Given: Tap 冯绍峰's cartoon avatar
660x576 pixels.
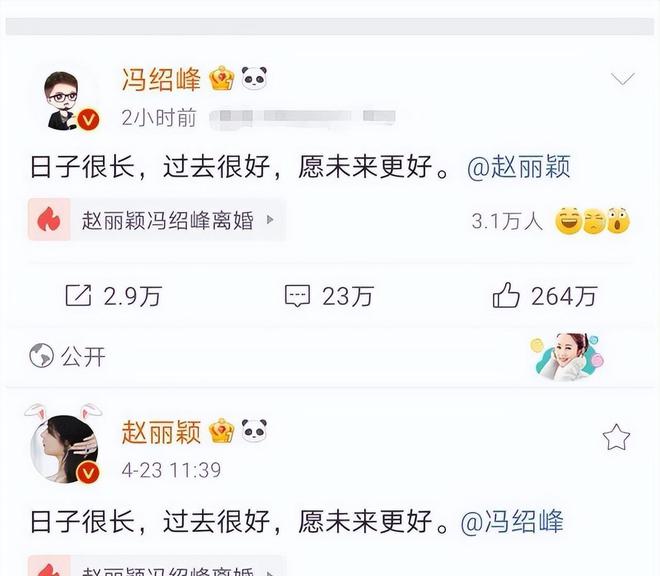Looking at the screenshot, I should coord(66,101).
